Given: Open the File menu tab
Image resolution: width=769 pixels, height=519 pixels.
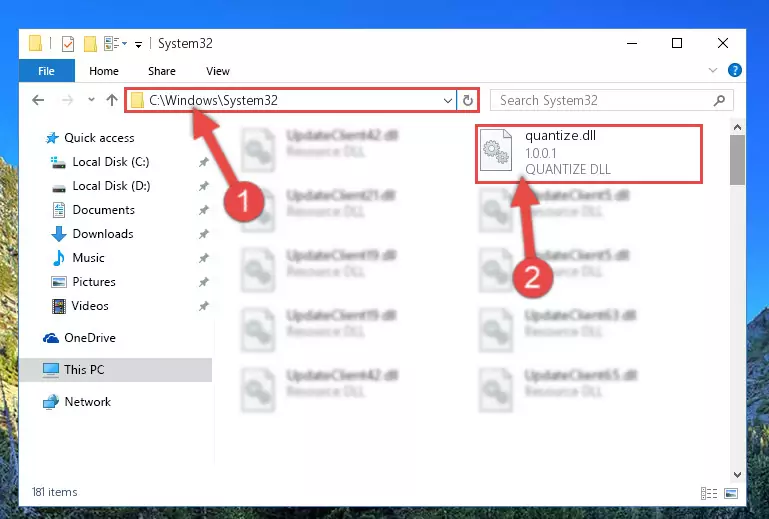Looking at the screenshot, I should (x=47, y=71).
